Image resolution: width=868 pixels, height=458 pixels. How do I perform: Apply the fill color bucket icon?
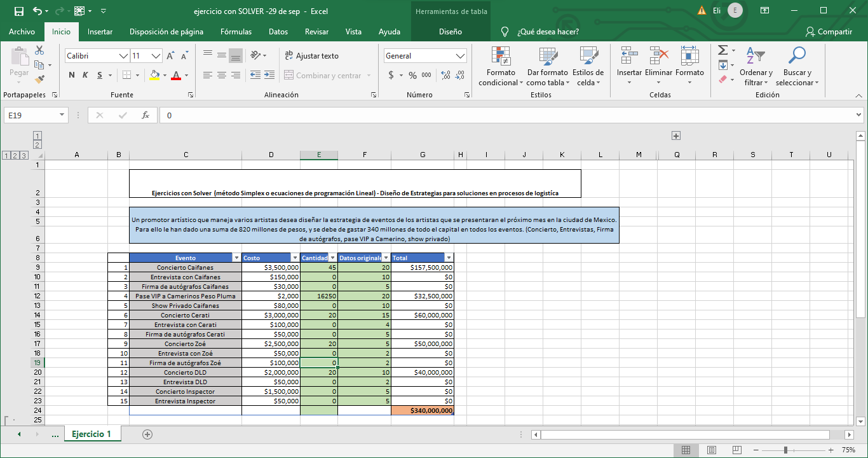point(154,75)
